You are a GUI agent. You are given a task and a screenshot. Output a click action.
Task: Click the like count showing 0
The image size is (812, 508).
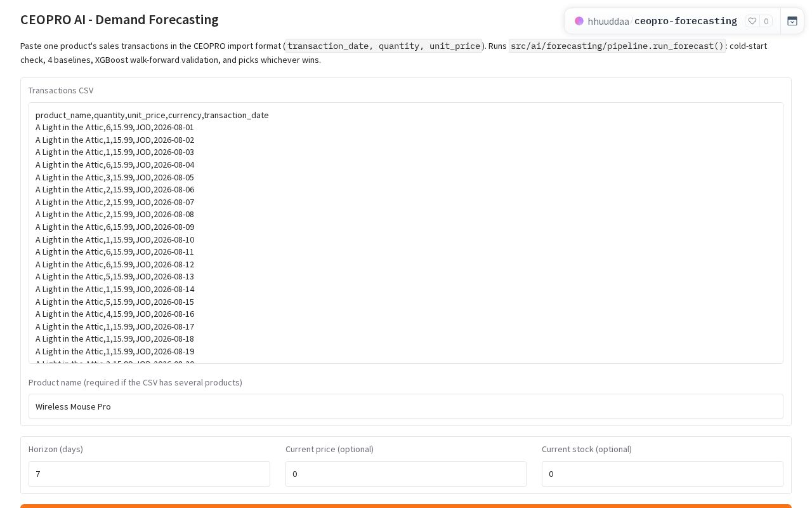point(766,21)
